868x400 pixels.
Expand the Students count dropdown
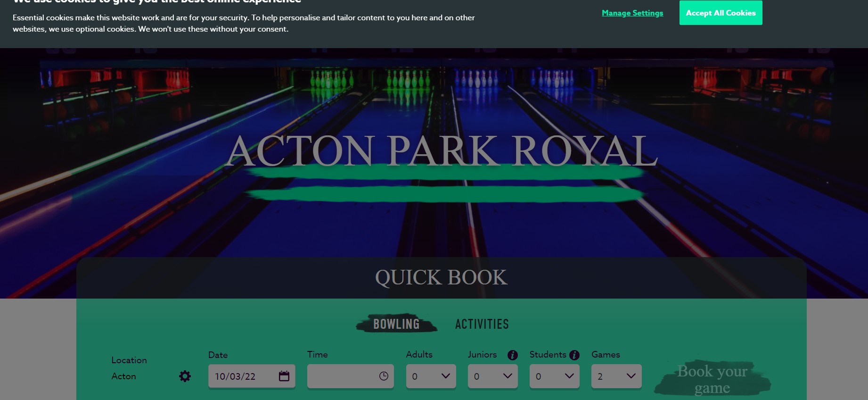(554, 376)
